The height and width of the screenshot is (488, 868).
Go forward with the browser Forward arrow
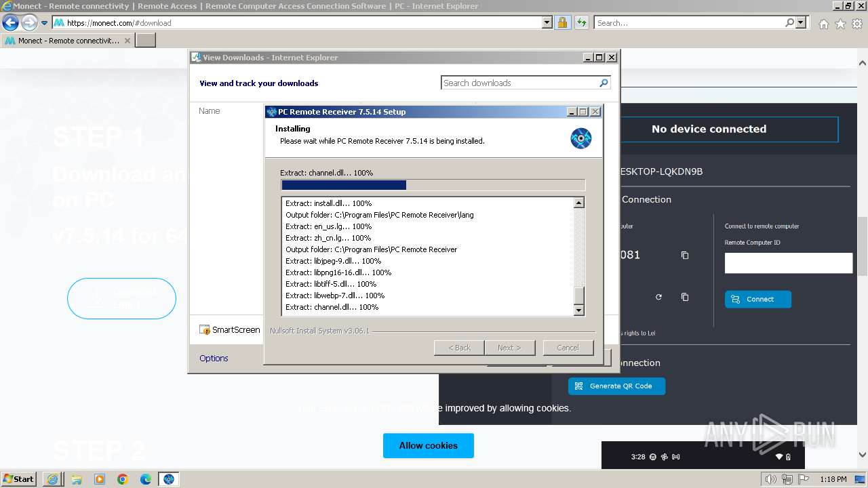point(29,22)
